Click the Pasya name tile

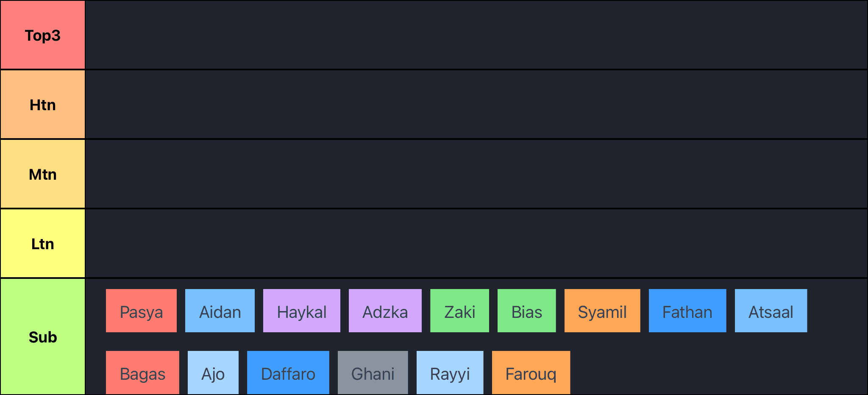click(x=141, y=311)
